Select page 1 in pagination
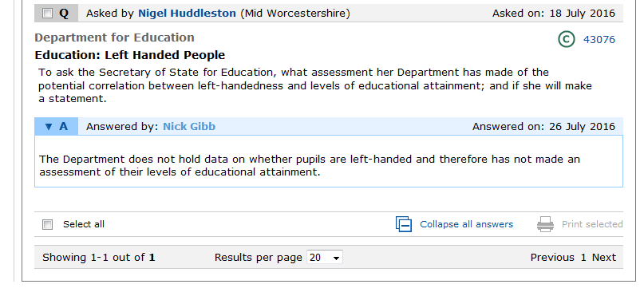Image resolution: width=644 pixels, height=288 pixels. point(583,258)
